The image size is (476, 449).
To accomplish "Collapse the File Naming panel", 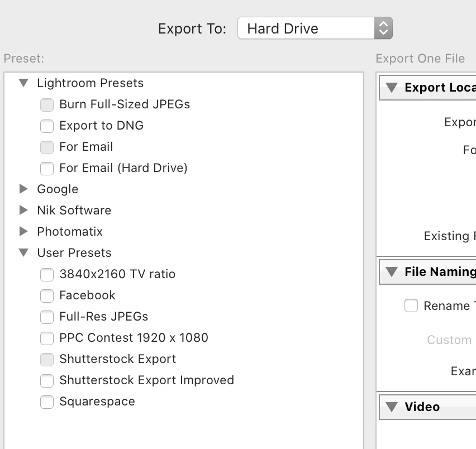I will coord(392,271).
